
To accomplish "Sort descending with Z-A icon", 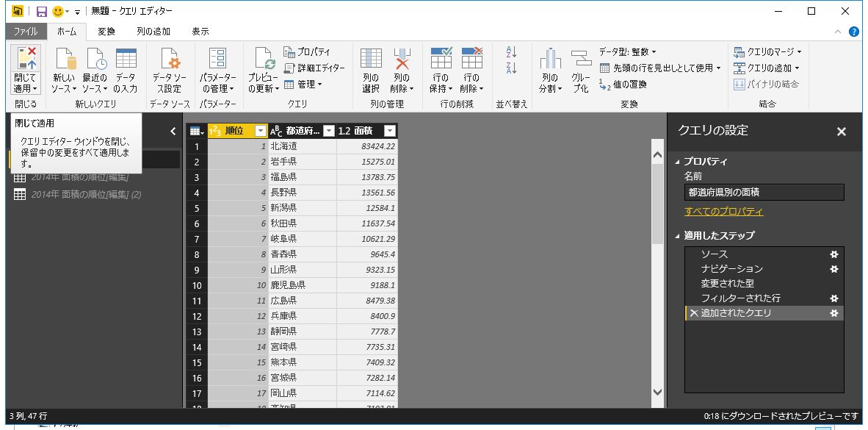I will pos(512,68).
